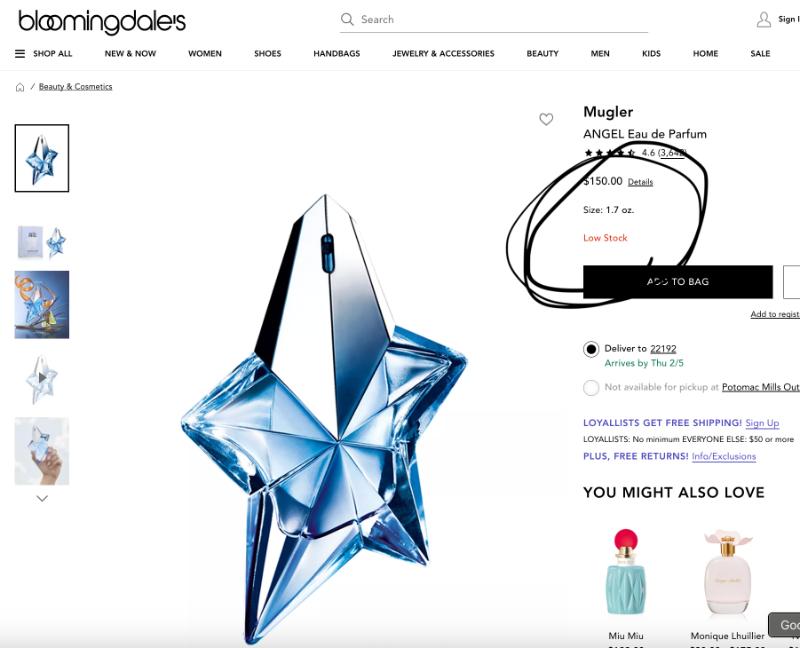Click the Add to Bag button

point(678,282)
